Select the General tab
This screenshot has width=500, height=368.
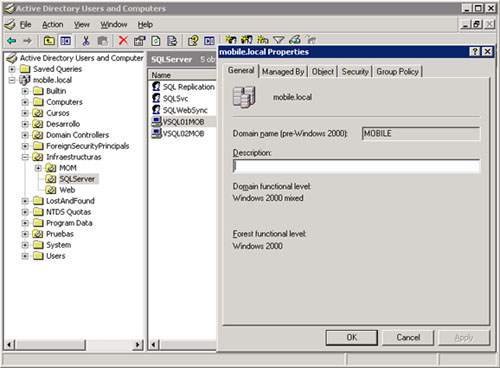tap(241, 71)
